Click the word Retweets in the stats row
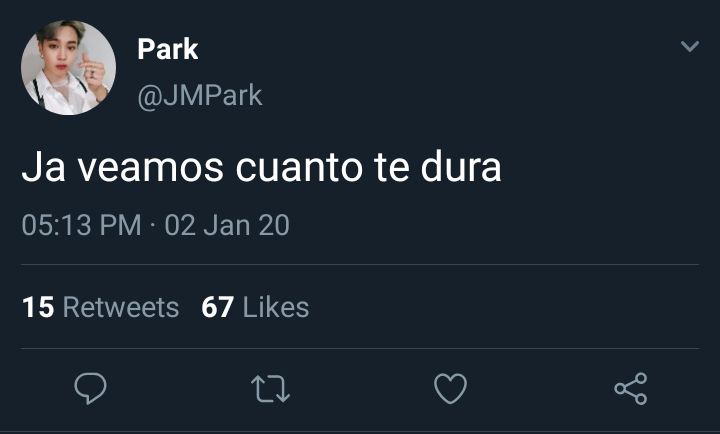Screen dimensions: 720x434 point(121,307)
